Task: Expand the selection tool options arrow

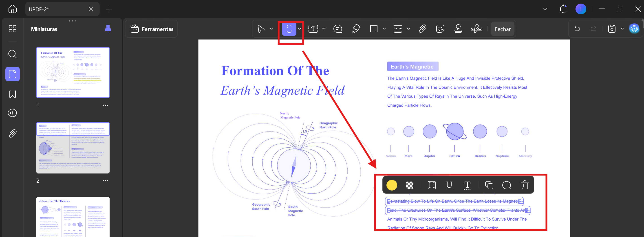Action: tap(271, 29)
